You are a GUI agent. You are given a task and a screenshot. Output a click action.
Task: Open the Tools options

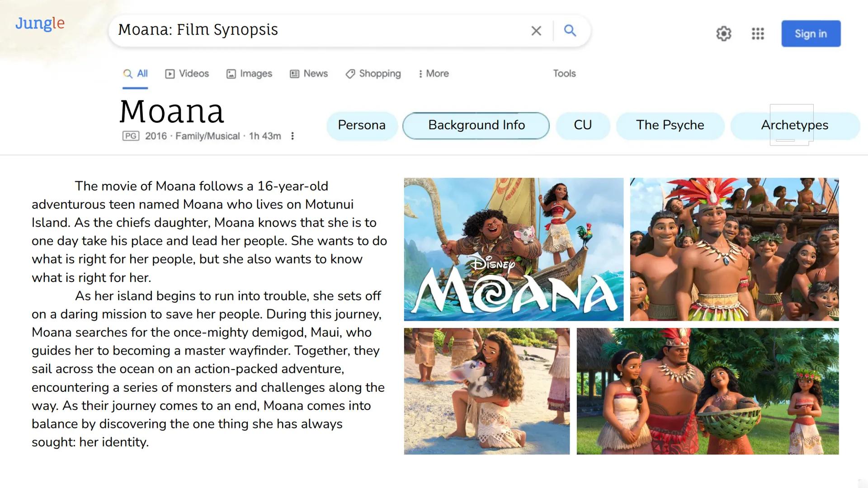564,73
